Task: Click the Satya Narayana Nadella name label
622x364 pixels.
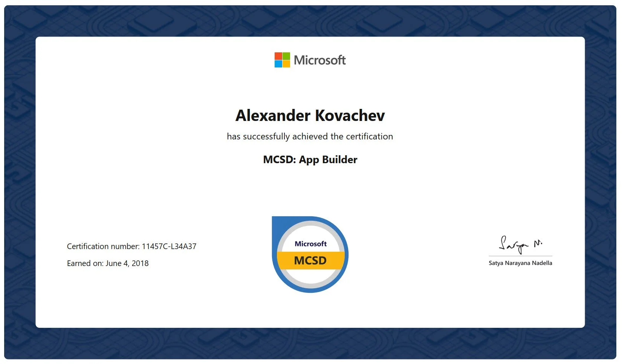Action: pyautogui.click(x=520, y=263)
